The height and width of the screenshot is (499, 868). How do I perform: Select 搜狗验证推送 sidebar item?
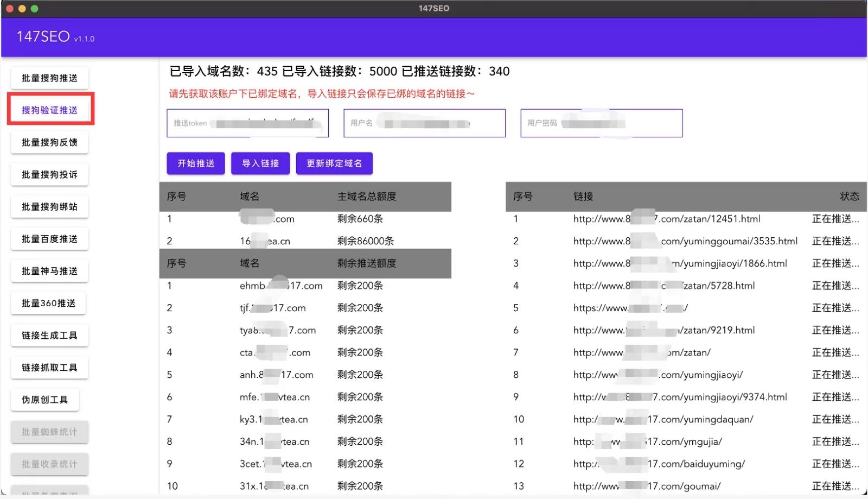(49, 110)
